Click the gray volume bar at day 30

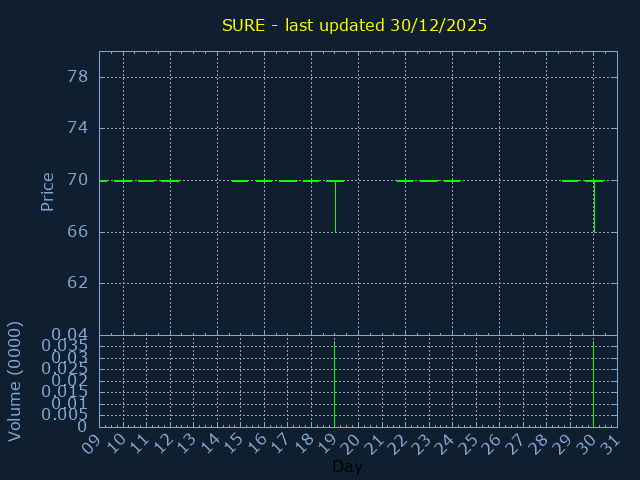593,385
